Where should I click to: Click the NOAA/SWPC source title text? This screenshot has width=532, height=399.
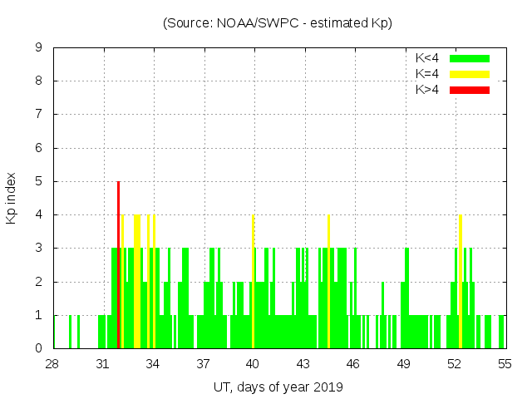[277, 23]
